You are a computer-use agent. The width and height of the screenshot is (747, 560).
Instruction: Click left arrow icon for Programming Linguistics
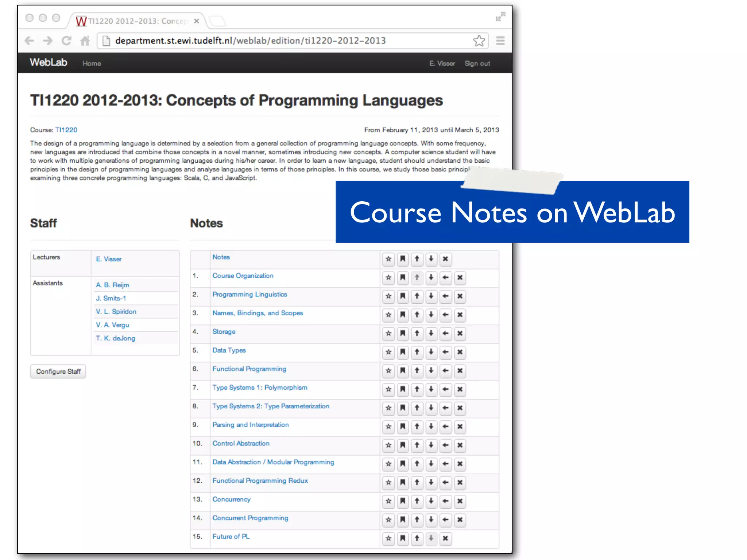(445, 296)
